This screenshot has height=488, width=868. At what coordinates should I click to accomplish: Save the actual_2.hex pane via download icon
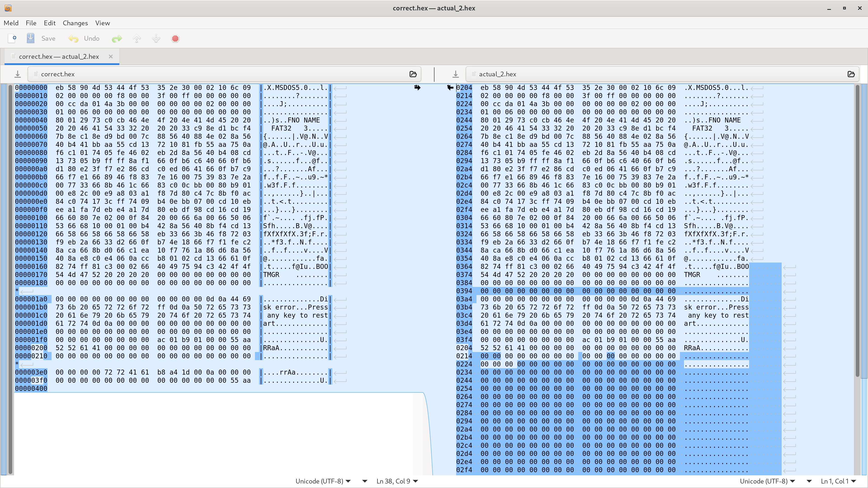point(455,74)
